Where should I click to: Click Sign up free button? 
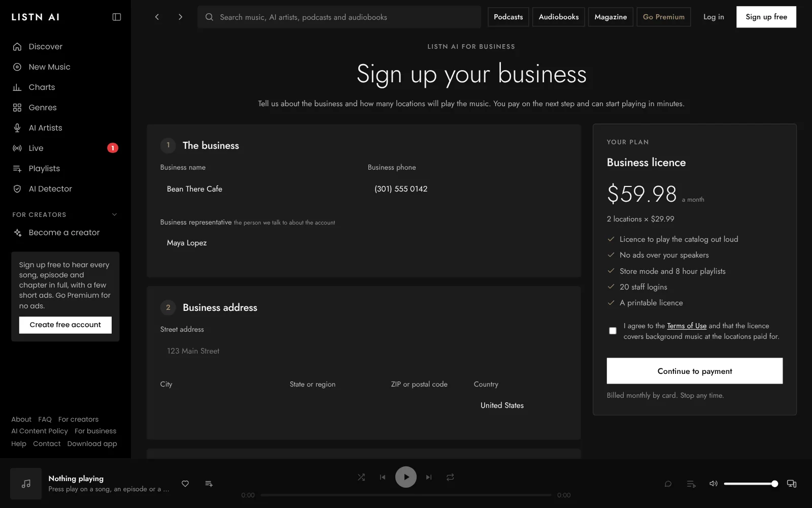coord(766,17)
